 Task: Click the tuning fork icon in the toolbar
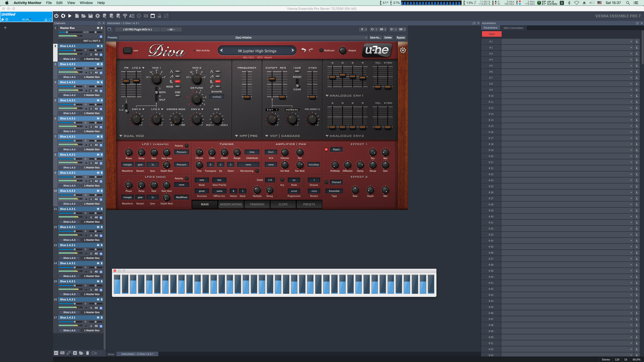pos(125,16)
